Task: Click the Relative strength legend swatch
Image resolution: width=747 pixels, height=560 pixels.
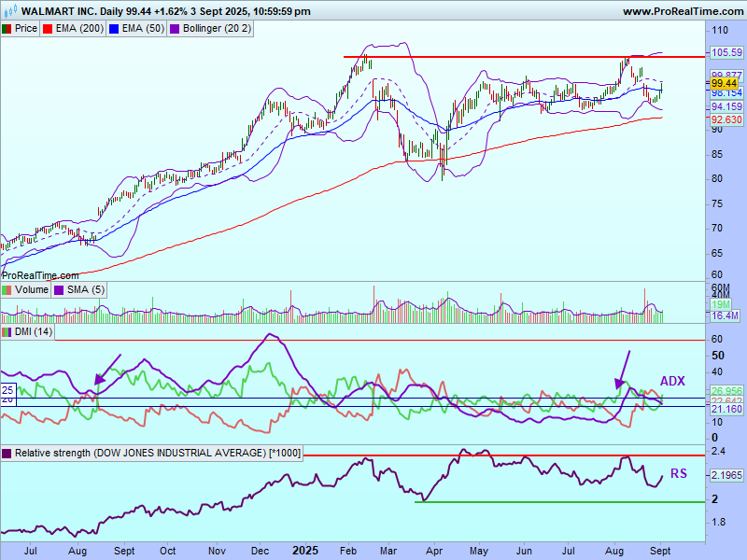Action: 7,453
